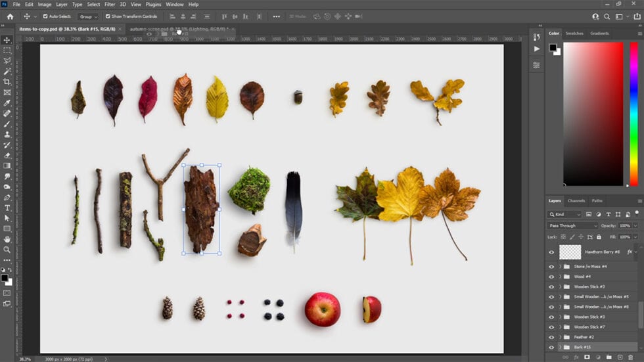644x362 pixels.
Task: Open the Plugins menu
Action: (x=153, y=5)
